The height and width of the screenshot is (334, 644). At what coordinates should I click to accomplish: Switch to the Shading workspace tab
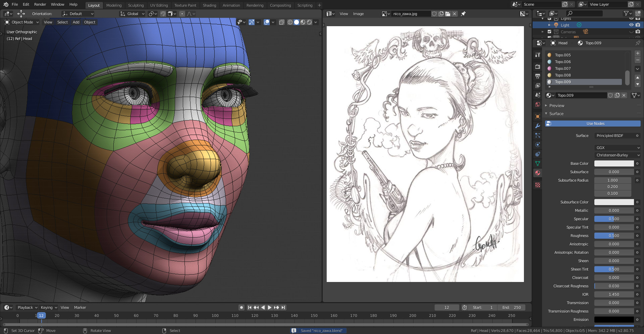[209, 5]
